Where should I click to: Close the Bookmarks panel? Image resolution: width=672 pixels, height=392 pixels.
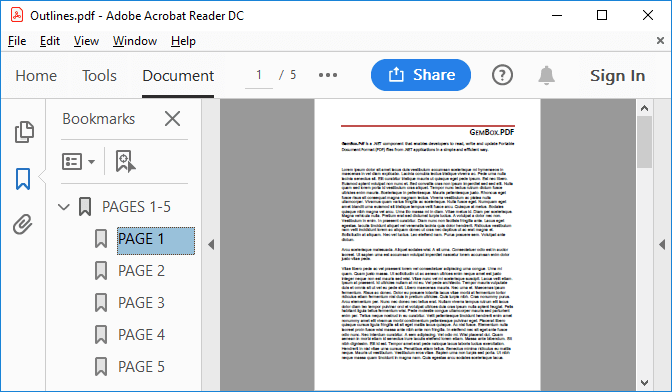173,119
